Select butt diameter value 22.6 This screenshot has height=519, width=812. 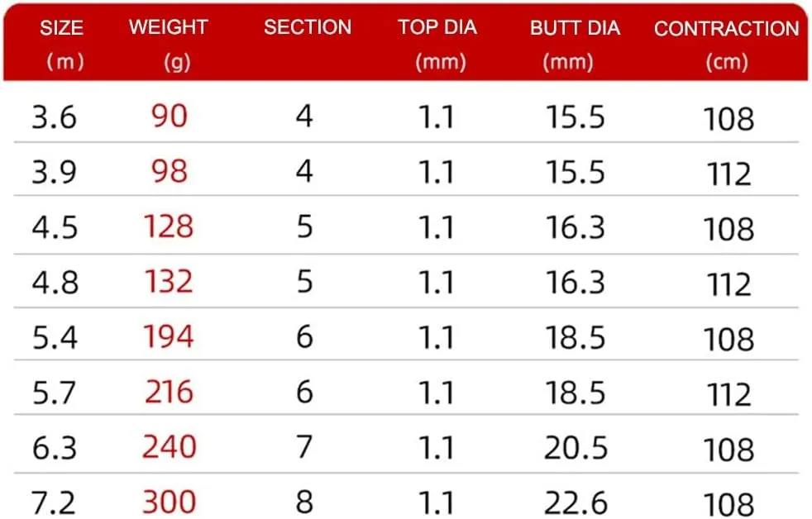(576, 503)
